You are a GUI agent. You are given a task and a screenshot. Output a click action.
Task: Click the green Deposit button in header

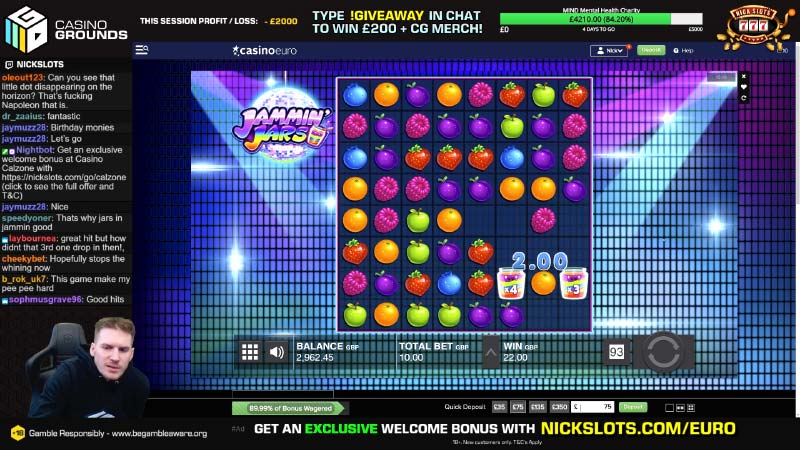click(x=651, y=50)
